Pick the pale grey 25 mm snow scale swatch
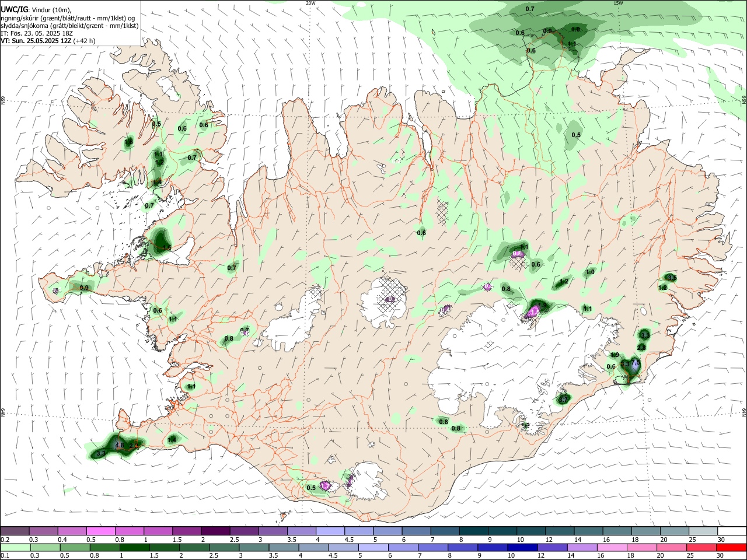 (703, 531)
